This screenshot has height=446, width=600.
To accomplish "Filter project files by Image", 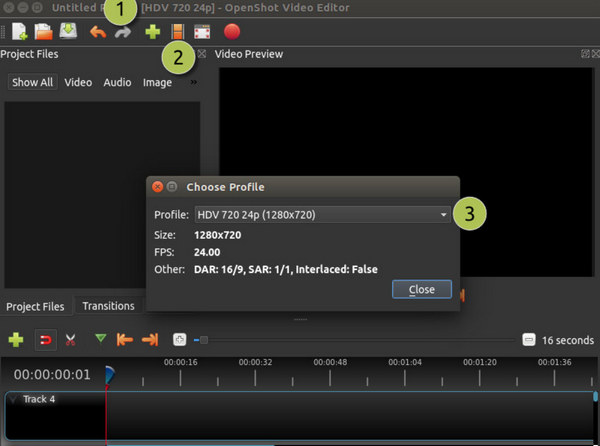I will [x=157, y=83].
